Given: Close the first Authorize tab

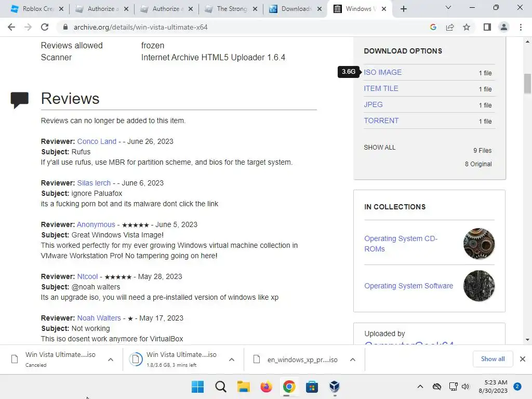Looking at the screenshot, I should click(126, 9).
